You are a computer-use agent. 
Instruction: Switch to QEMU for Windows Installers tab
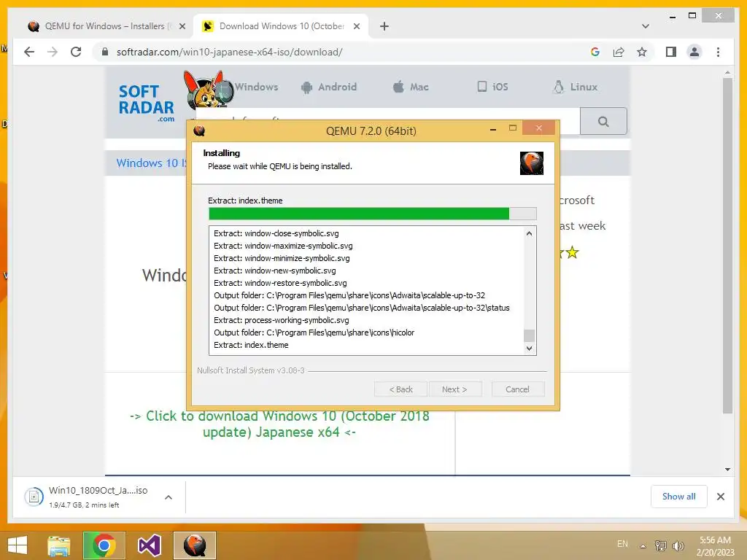105,26
